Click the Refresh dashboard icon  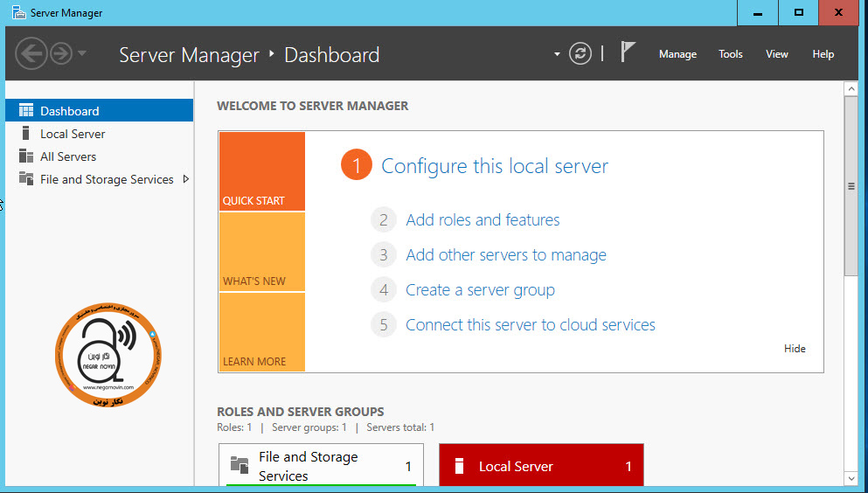(x=580, y=53)
